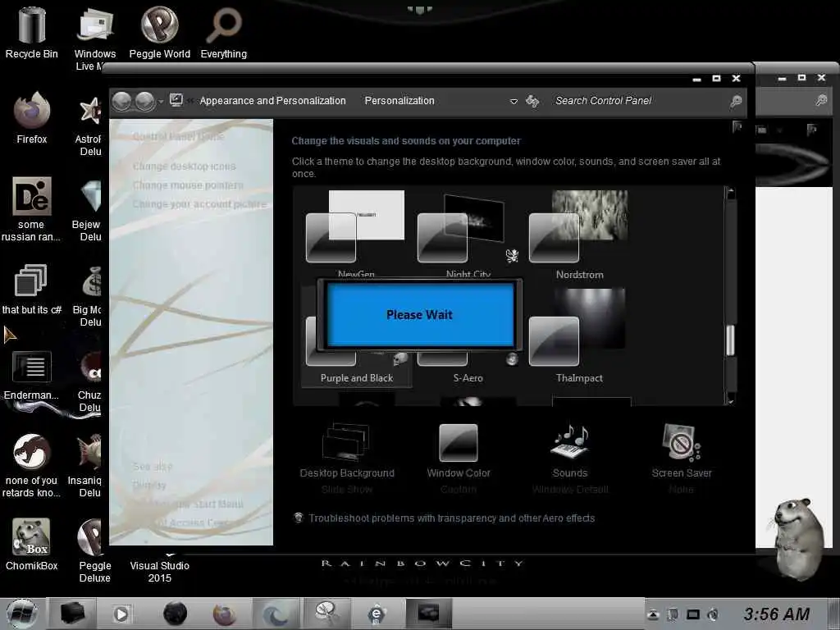This screenshot has height=630, width=840.
Task: Click Change mouse pointers link
Action: pos(188,185)
